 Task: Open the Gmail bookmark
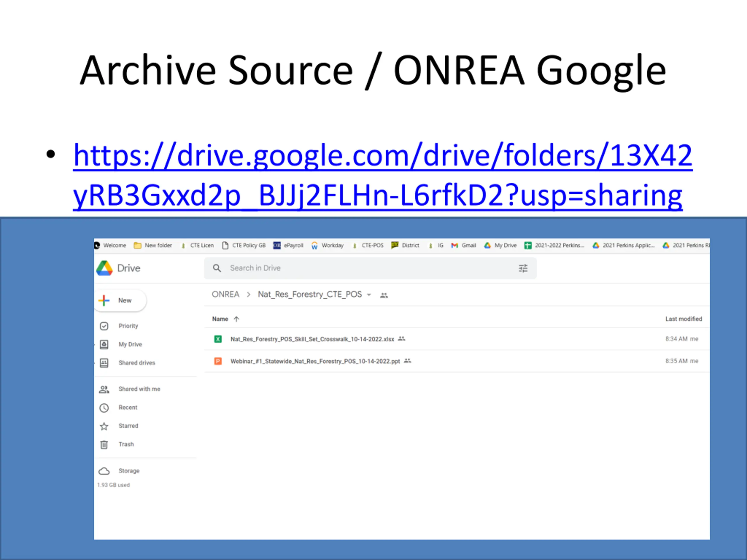point(464,245)
